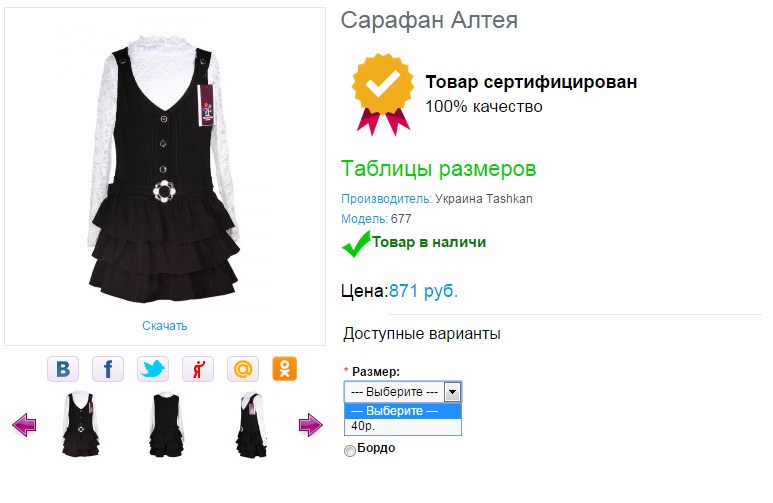Share product via Twitter bird icon

[153, 369]
